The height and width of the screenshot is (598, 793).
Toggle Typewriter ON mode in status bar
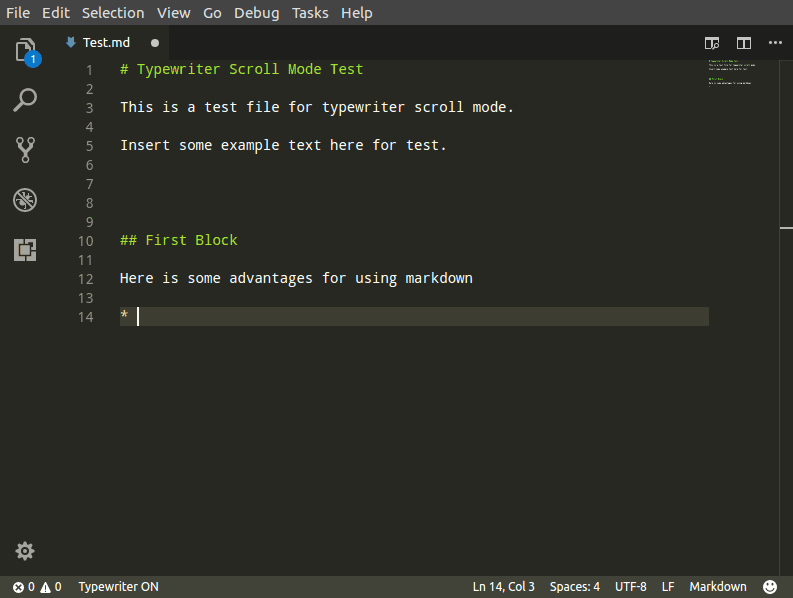click(x=118, y=587)
